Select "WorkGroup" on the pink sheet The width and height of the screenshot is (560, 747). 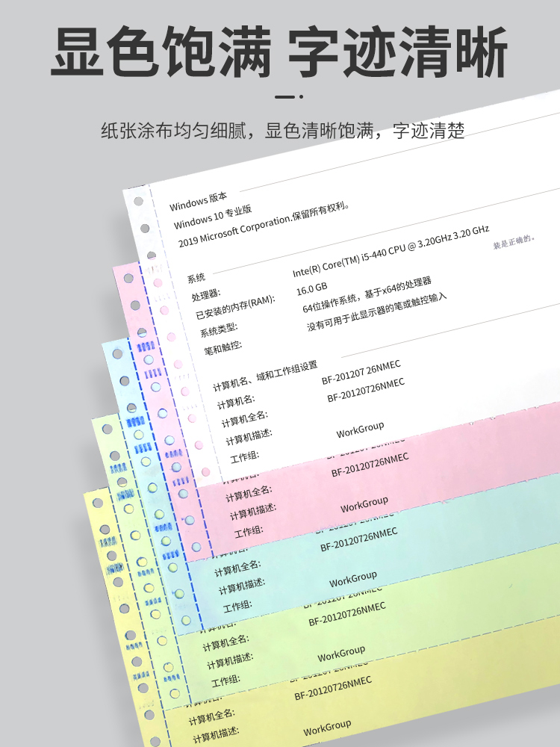(x=364, y=504)
